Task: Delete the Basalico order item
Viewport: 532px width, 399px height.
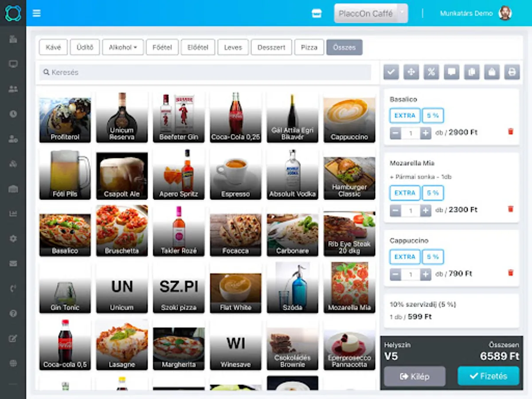Action: coord(510,132)
